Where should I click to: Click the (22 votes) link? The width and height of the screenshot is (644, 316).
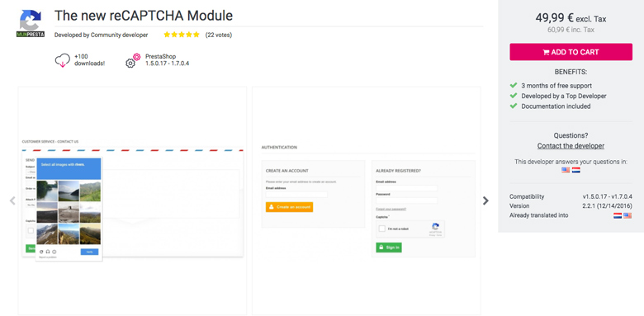coord(219,35)
